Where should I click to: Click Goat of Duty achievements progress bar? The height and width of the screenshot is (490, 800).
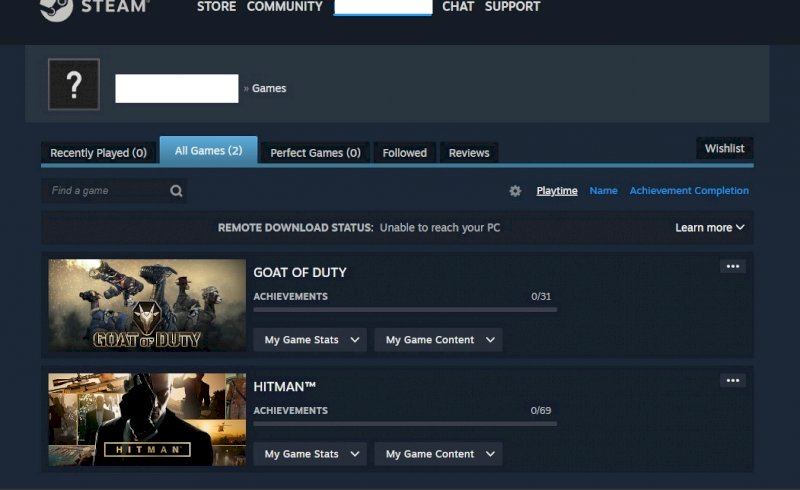tap(405, 309)
